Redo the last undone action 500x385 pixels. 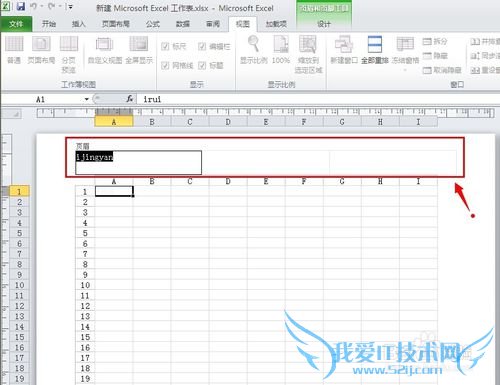click(x=52, y=6)
